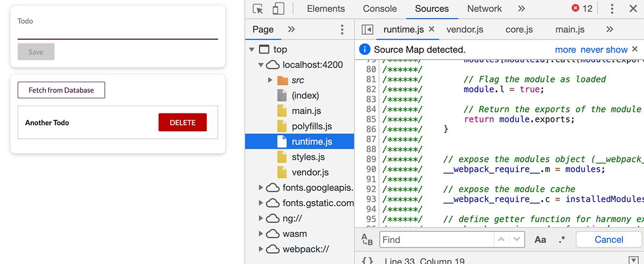Click the red error count badge
The width and height of the screenshot is (644, 264).
click(582, 9)
